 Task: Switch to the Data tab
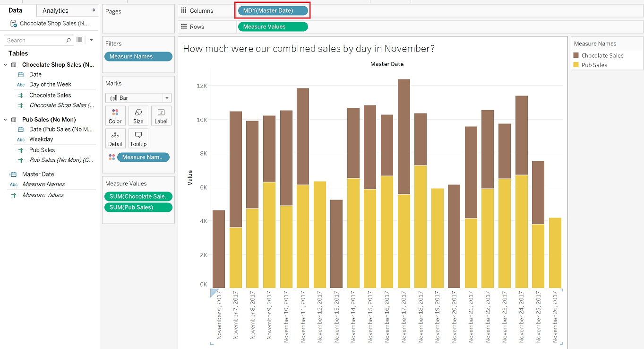pos(16,10)
